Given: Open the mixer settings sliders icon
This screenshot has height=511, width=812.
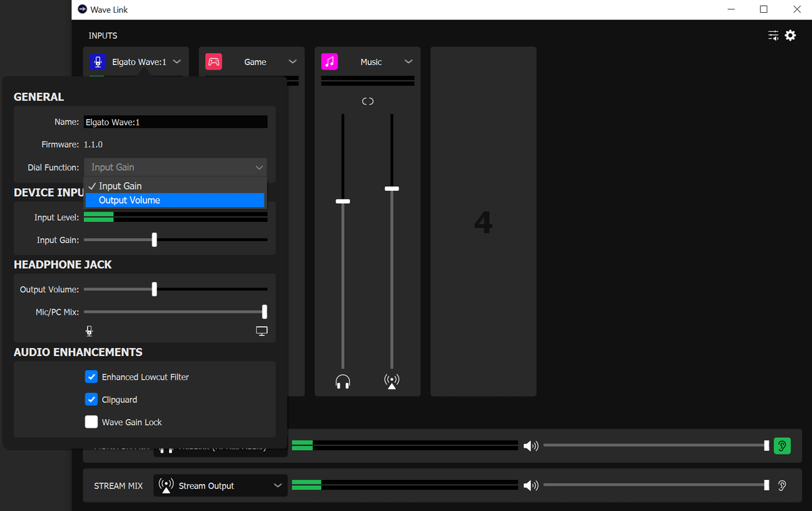Looking at the screenshot, I should coord(773,36).
